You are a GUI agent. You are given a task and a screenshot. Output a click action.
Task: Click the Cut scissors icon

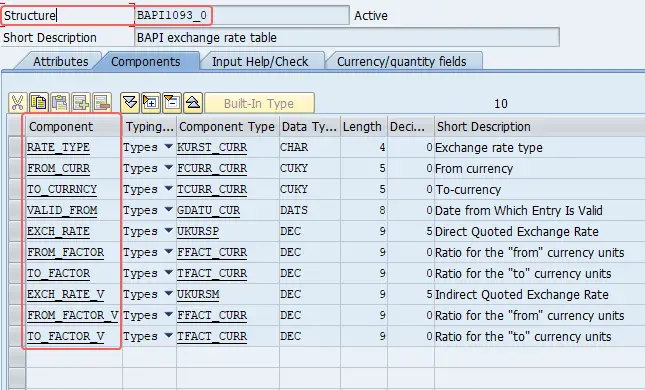pos(18,103)
